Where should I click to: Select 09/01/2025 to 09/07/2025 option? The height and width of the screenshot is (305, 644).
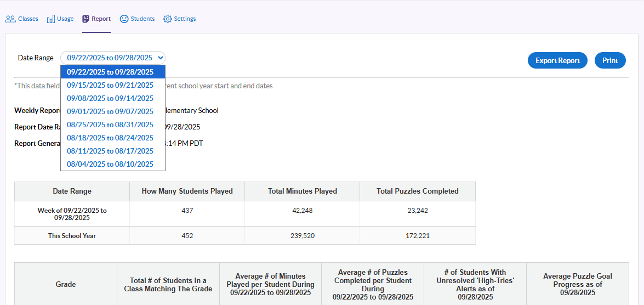[113, 111]
